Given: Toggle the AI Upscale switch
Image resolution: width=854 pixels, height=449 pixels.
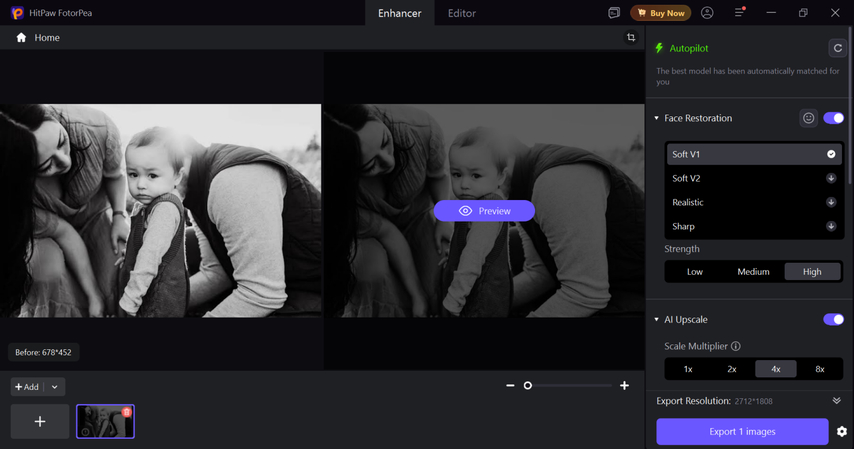Looking at the screenshot, I should 833,319.
